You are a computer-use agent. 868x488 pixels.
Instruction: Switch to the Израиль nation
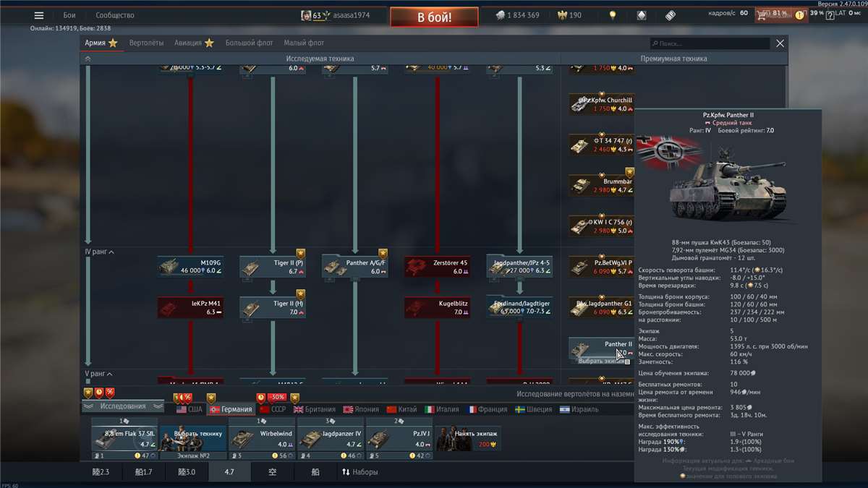579,409
